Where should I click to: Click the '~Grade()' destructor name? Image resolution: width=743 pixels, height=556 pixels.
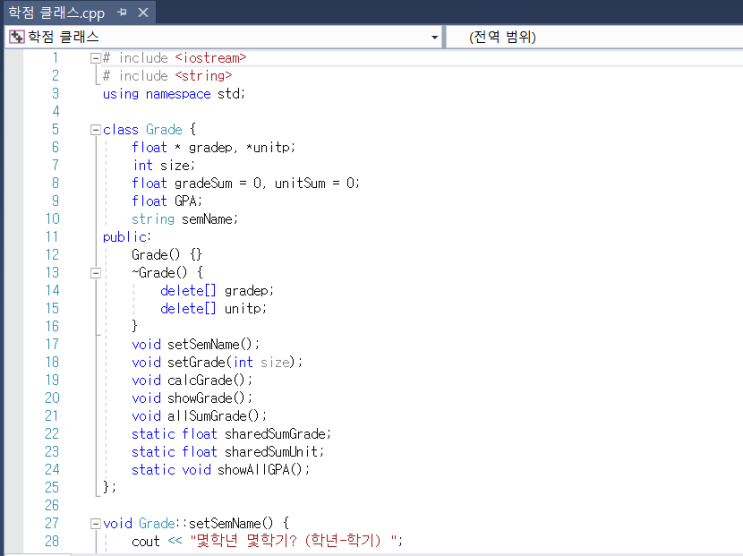tap(160, 273)
